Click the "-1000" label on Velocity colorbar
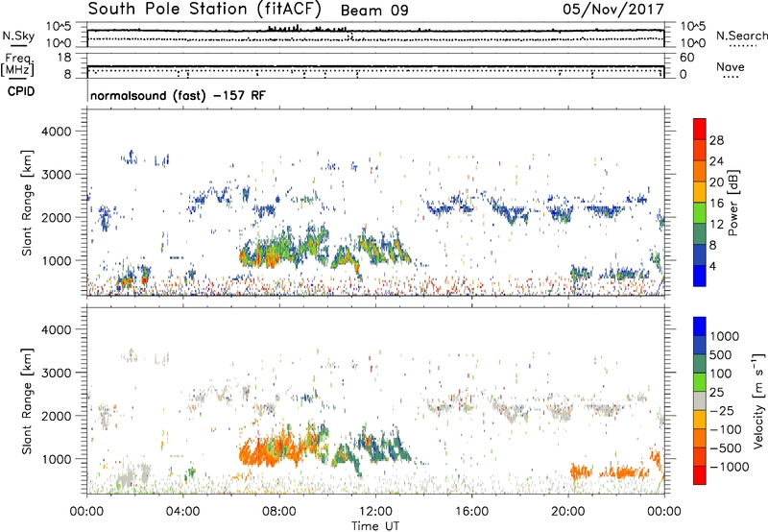This screenshot has width=768, height=532. coord(730,467)
